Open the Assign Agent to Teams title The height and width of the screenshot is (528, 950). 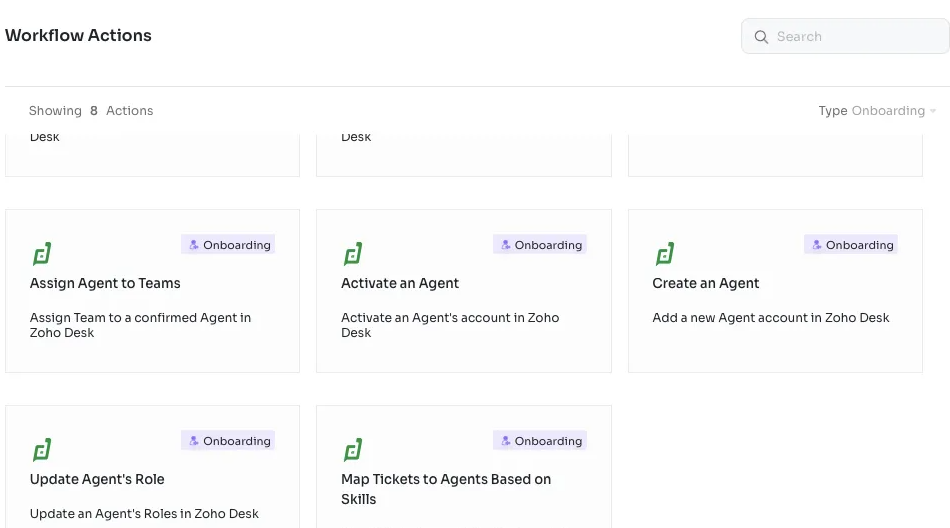[105, 283]
